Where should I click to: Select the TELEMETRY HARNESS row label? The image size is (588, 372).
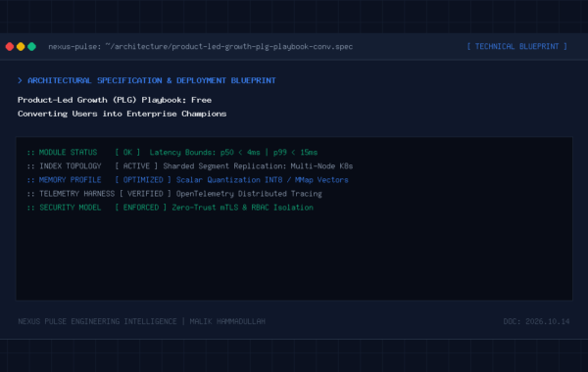71,194
